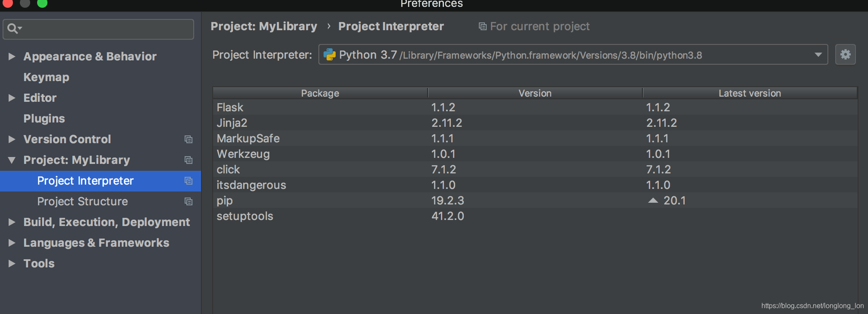868x314 pixels.
Task: Click the For current project icon
Action: pos(483,27)
